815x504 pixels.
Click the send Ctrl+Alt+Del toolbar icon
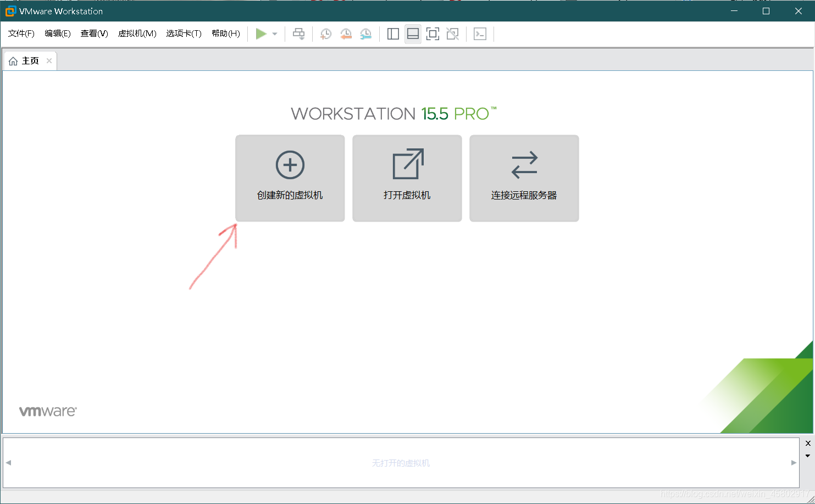(298, 34)
